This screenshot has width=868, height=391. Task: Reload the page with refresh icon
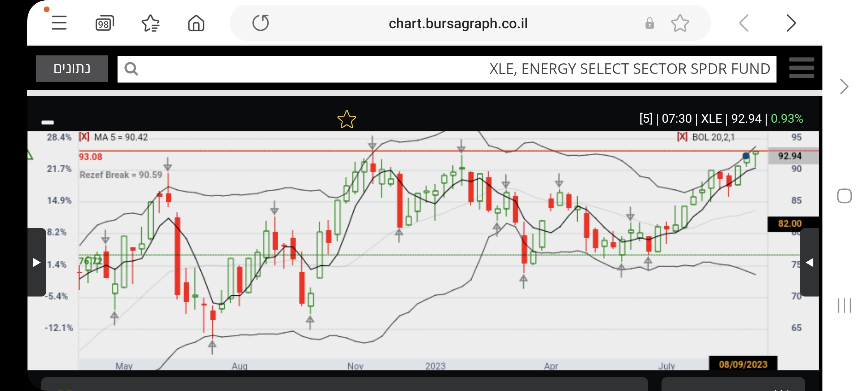pos(261,23)
